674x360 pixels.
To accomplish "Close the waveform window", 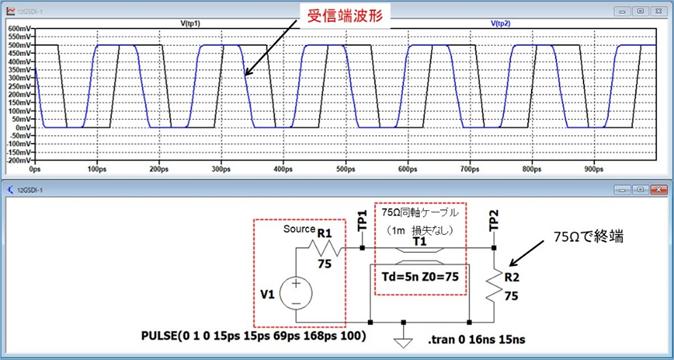I will coord(659,11).
